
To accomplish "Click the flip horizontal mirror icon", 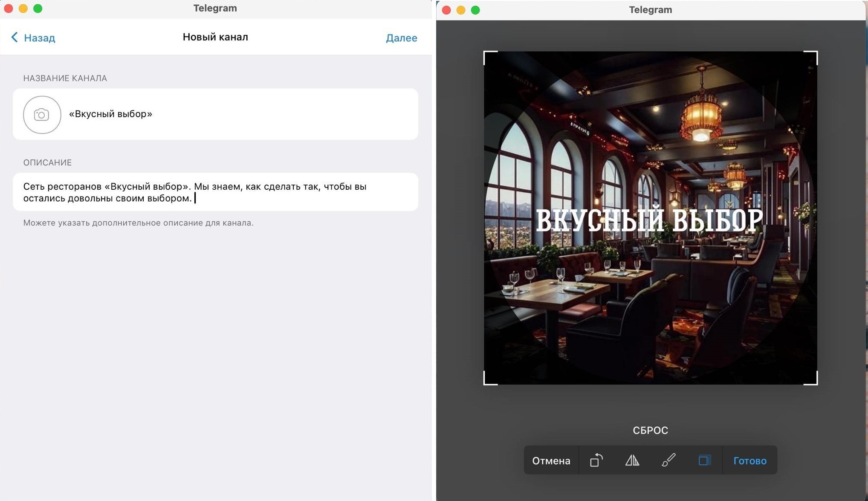I will point(632,460).
